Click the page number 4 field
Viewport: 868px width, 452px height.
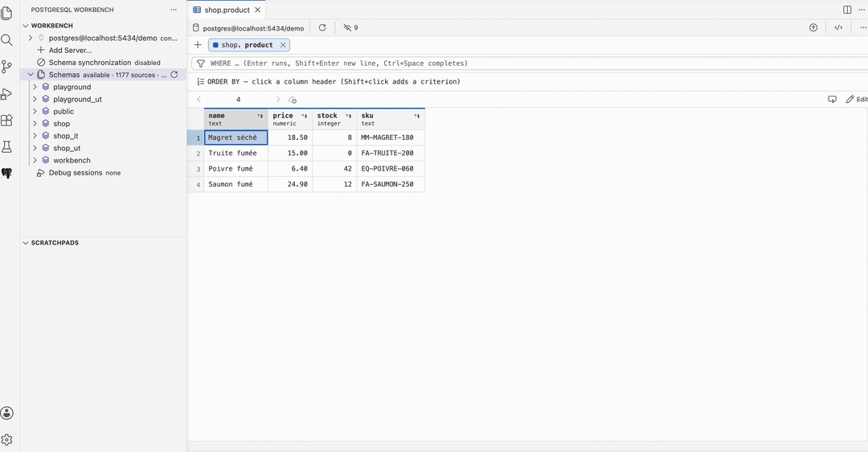[238, 100]
